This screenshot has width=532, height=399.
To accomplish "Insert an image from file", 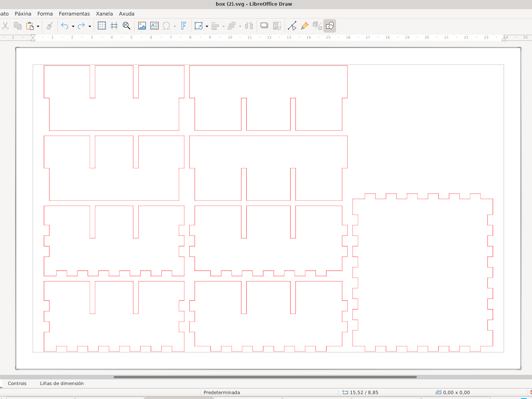I will coord(142,26).
